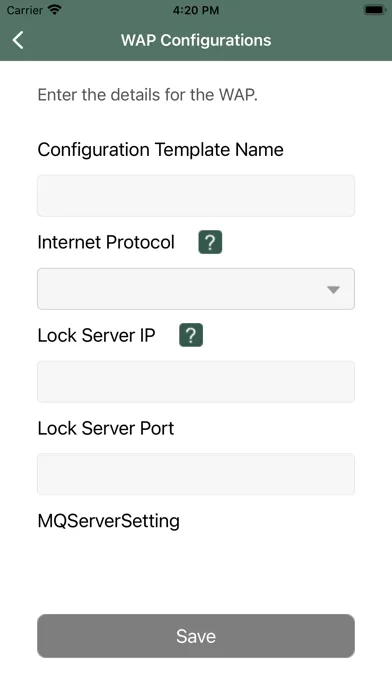Save the WAP configuration

tap(196, 636)
